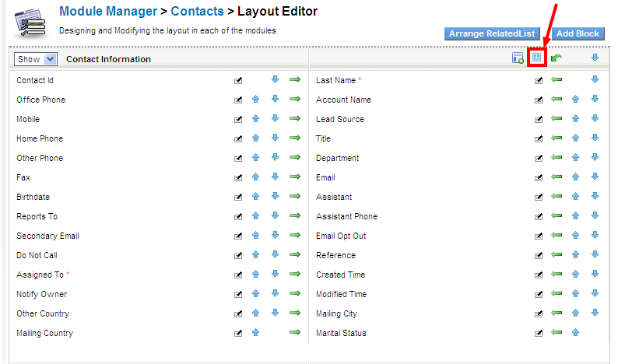
Task: Move Birthdate field to the right column
Action: click(294, 197)
